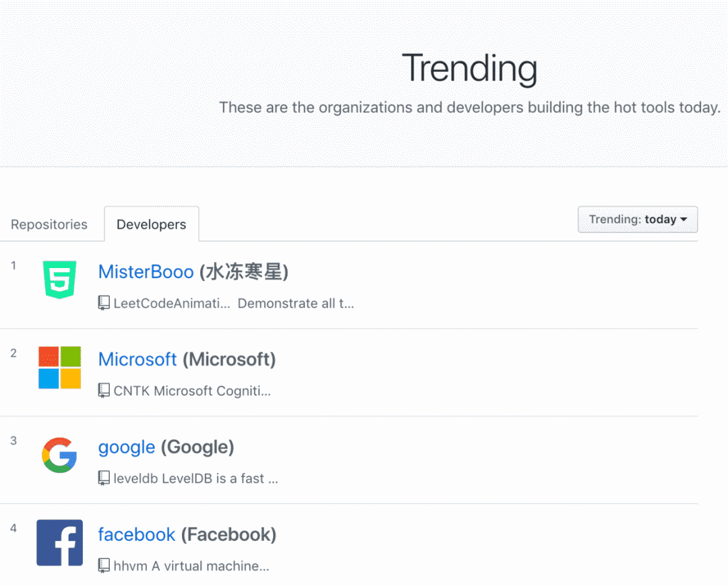The image size is (728, 586).
Task: Click the 'LevelDB is a fast ...' description
Action: (x=220, y=478)
